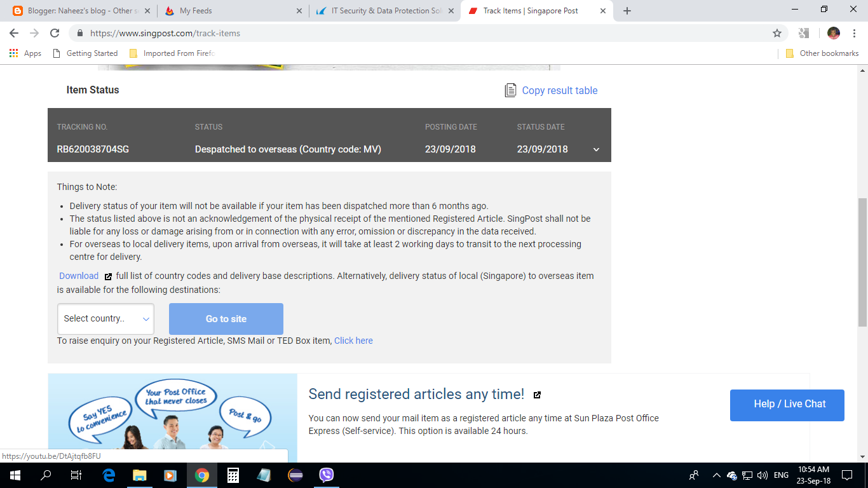Click the ENG language indicator

[782, 475]
